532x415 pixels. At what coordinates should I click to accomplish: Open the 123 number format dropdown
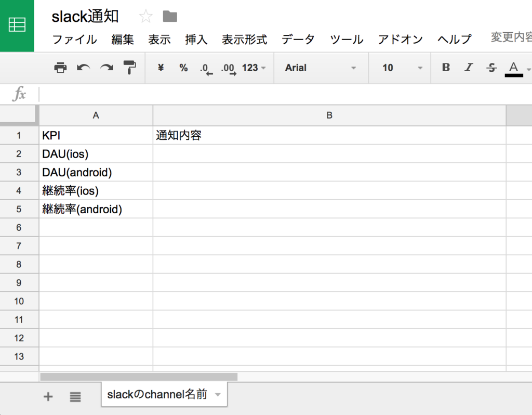[x=254, y=68]
